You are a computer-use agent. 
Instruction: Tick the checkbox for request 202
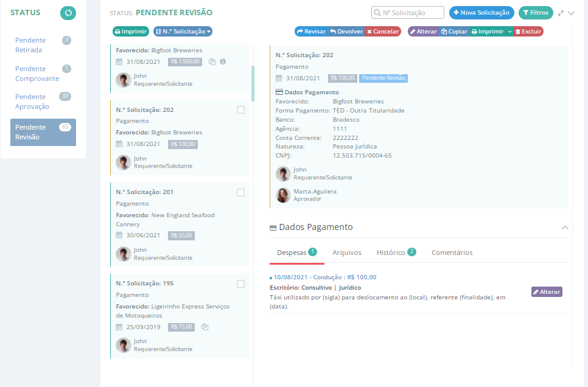pos(240,110)
